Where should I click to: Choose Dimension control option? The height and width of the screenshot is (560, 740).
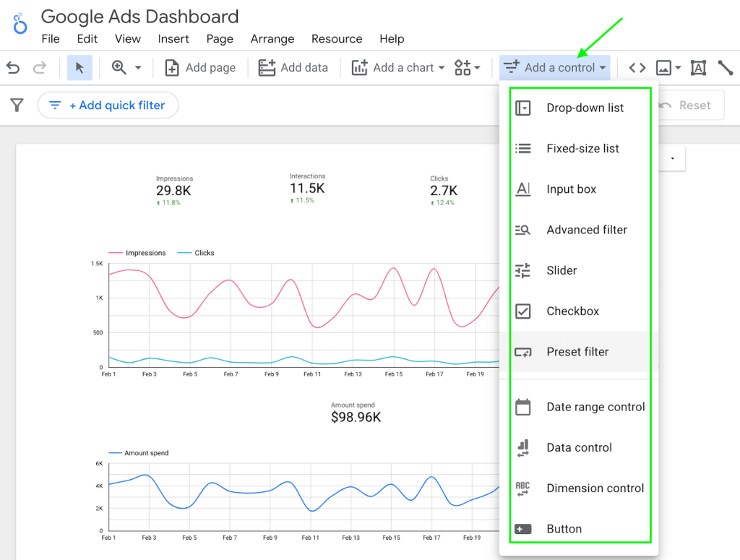(580, 488)
